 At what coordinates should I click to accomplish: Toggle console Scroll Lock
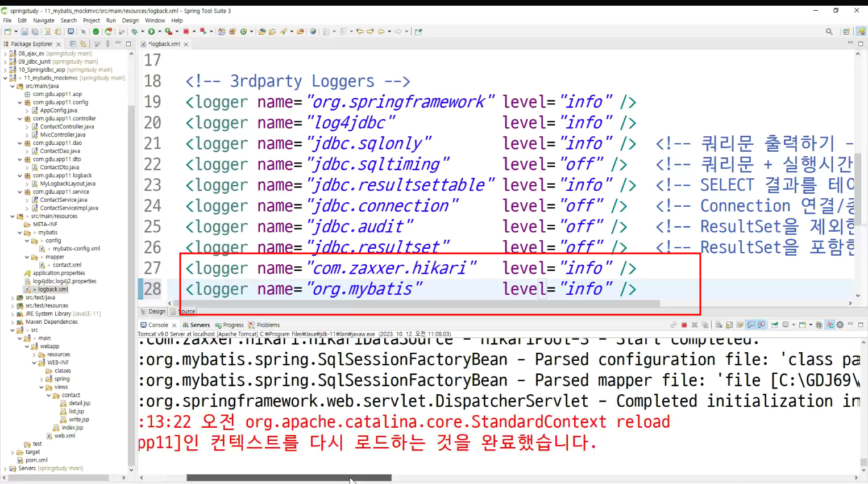pyautogui.click(x=729, y=325)
